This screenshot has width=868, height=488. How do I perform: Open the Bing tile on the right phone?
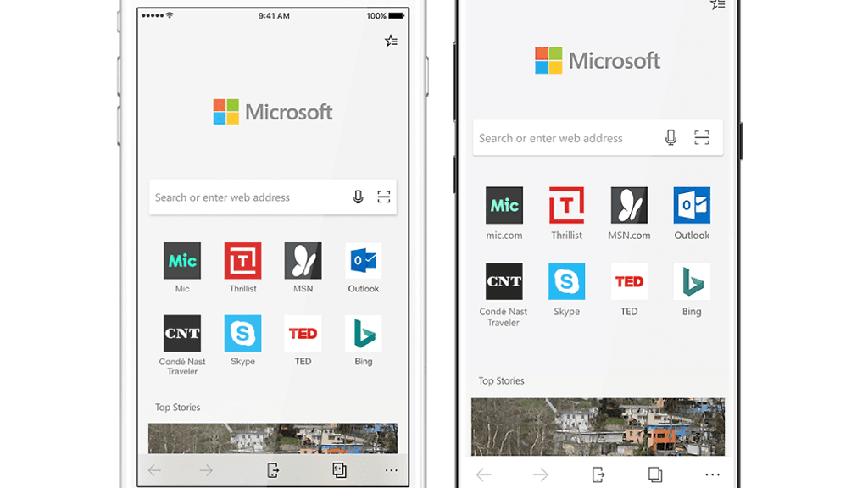[692, 282]
